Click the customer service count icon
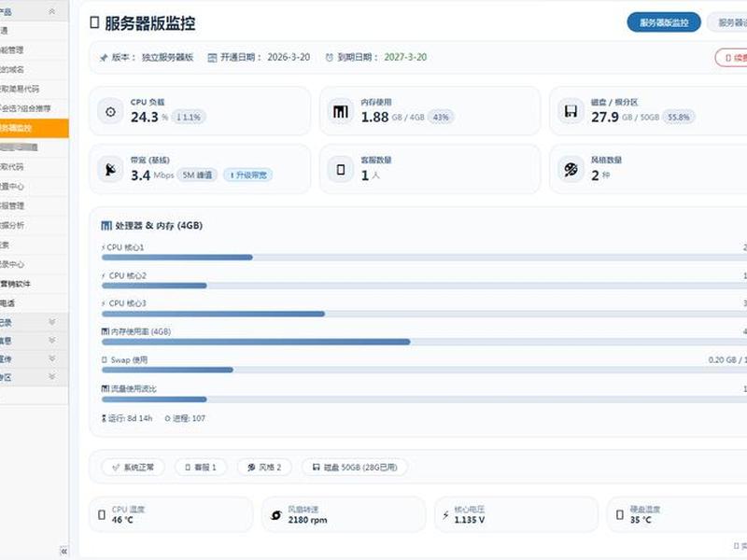Viewport: 747px width, 560px height. [x=341, y=170]
